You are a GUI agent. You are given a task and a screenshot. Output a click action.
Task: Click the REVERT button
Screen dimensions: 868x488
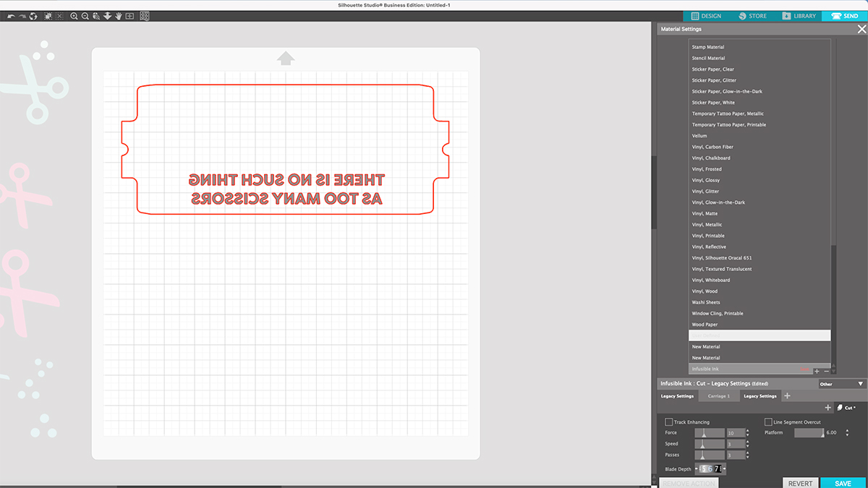[x=801, y=483]
